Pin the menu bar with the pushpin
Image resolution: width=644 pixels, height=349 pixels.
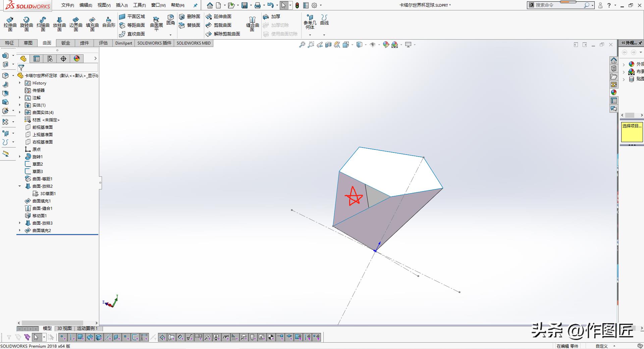[195, 5]
